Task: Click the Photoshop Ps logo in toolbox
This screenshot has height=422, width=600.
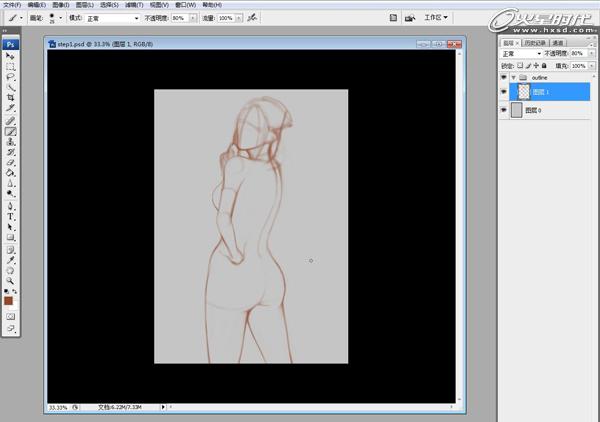Action: coord(10,44)
